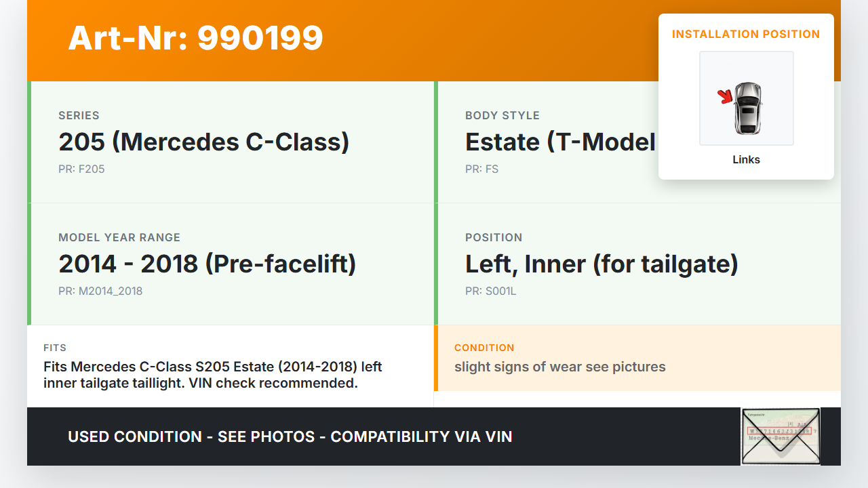The width and height of the screenshot is (868, 488).
Task: Click the PR: S001L code
Action: (490, 291)
